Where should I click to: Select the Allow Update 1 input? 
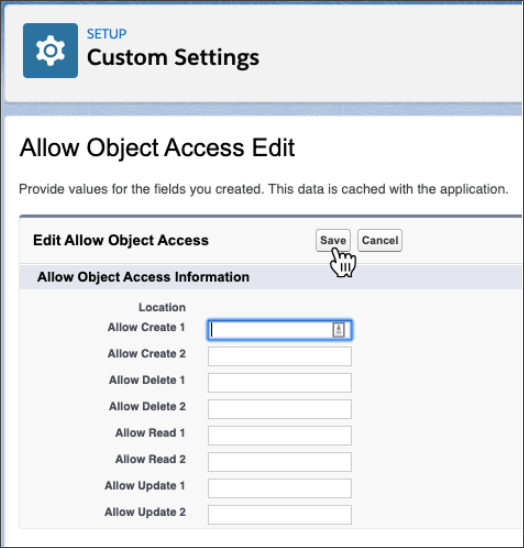279,488
